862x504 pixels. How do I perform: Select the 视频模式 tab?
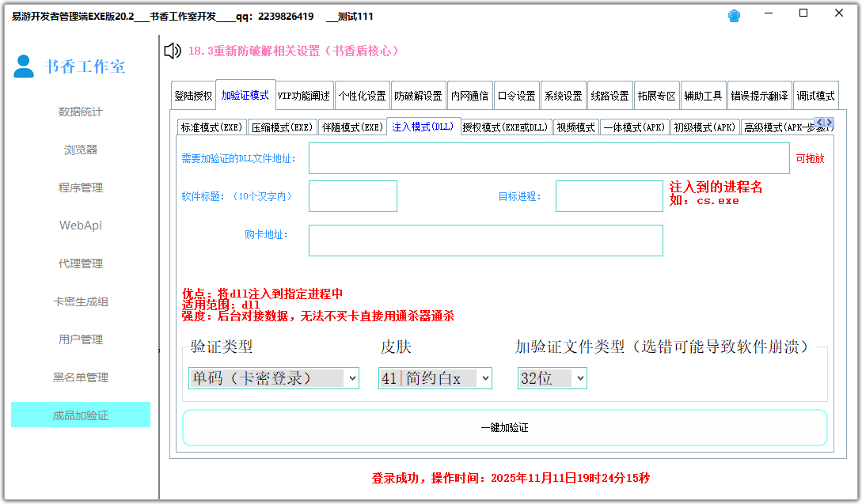pos(575,125)
